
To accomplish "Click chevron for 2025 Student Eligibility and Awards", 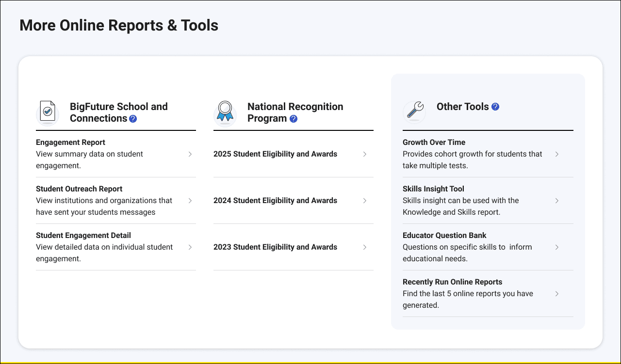I will coord(365,154).
